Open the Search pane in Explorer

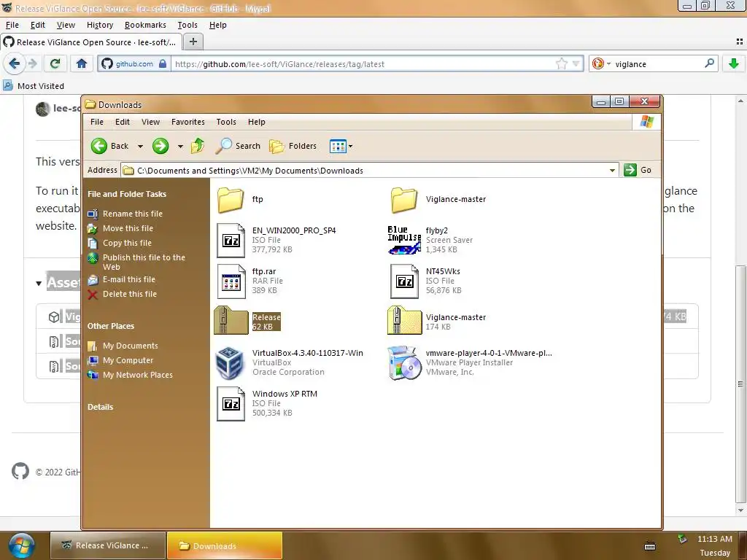238,146
